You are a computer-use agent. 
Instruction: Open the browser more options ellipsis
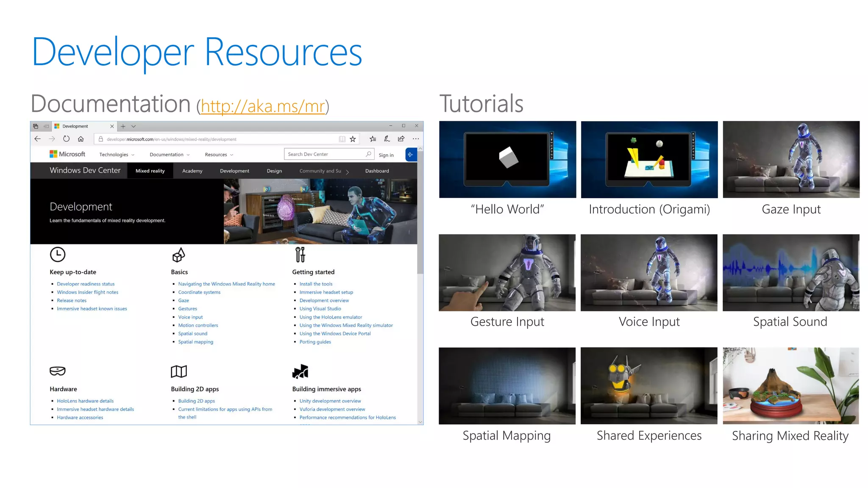[x=416, y=139]
